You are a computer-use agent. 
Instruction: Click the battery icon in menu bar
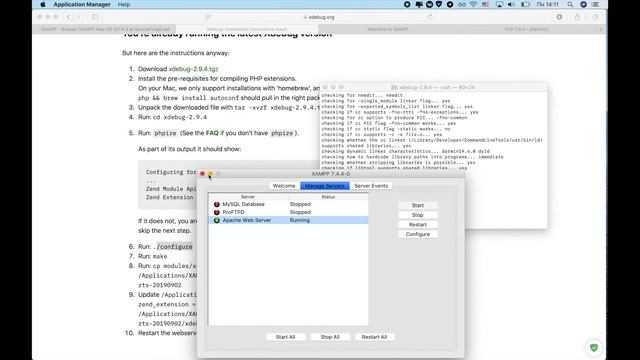click(526, 4)
